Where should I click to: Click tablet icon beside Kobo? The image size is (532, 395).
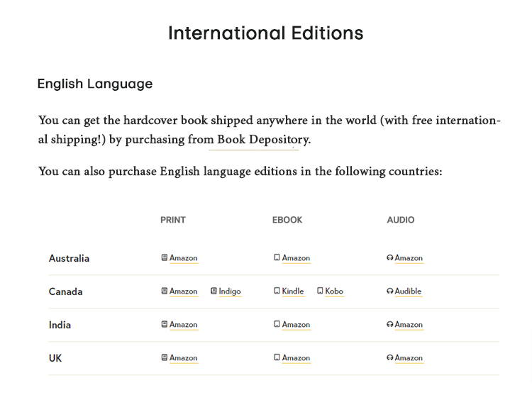320,291
